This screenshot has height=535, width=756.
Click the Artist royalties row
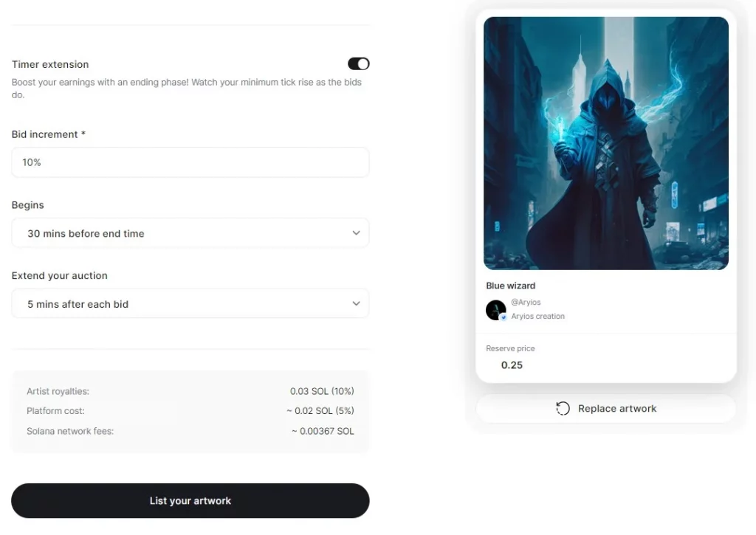pyautogui.click(x=190, y=391)
